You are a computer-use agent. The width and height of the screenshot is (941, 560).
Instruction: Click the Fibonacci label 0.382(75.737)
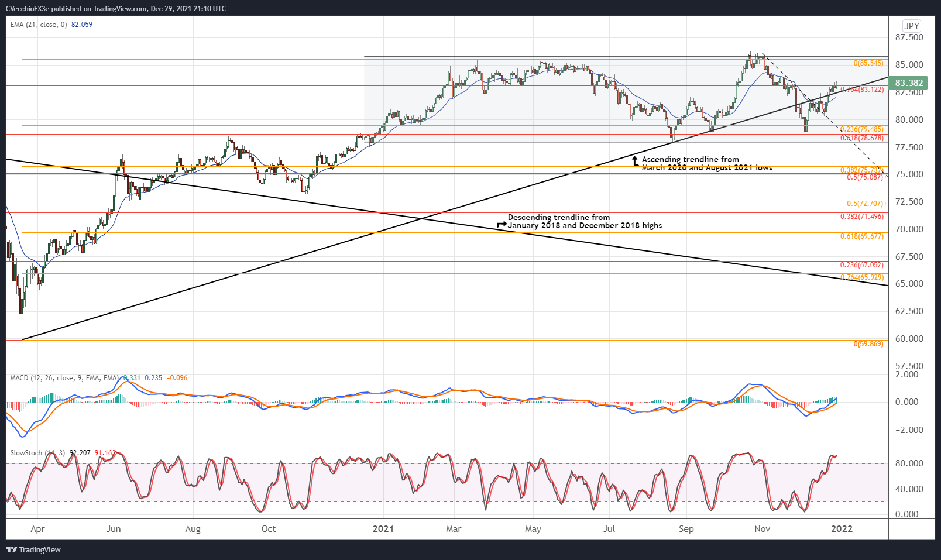pyautogui.click(x=862, y=170)
